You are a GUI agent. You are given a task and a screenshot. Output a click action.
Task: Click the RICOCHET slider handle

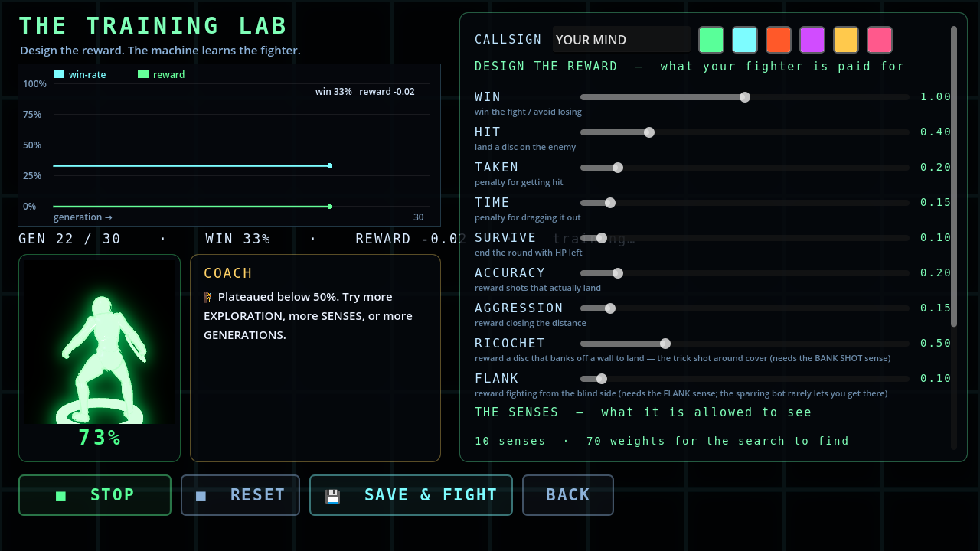pos(665,344)
